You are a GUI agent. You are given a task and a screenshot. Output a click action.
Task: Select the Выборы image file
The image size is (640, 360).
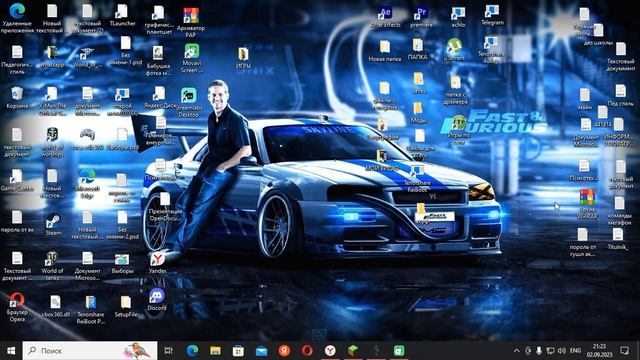122,263
